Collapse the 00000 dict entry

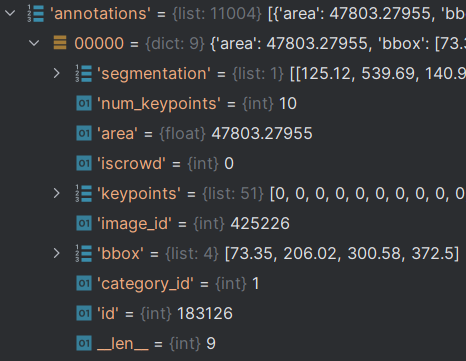tap(34, 43)
